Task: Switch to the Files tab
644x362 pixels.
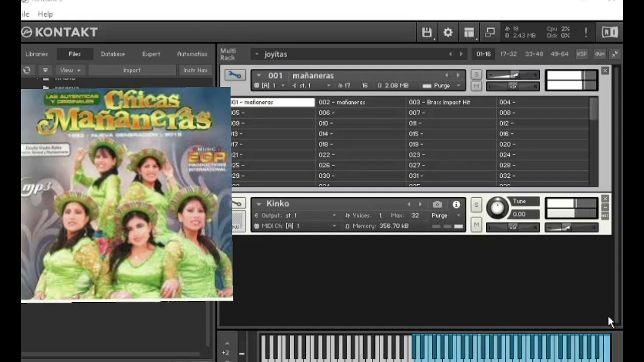Action: [x=74, y=54]
